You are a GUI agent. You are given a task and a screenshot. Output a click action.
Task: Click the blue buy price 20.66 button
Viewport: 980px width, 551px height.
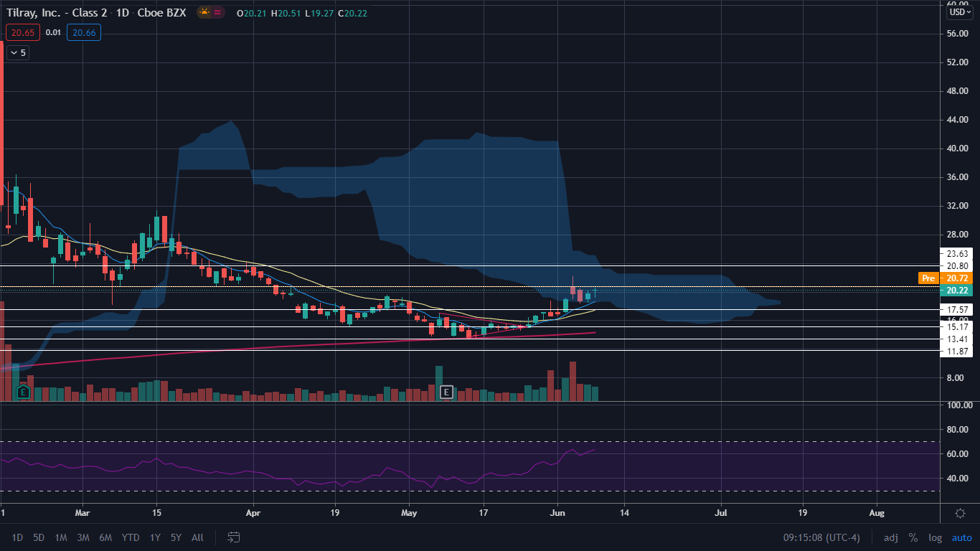[x=84, y=32]
